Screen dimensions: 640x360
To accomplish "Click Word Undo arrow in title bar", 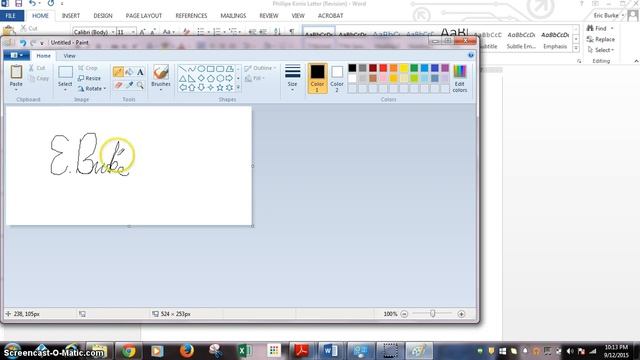I will (32, 3).
